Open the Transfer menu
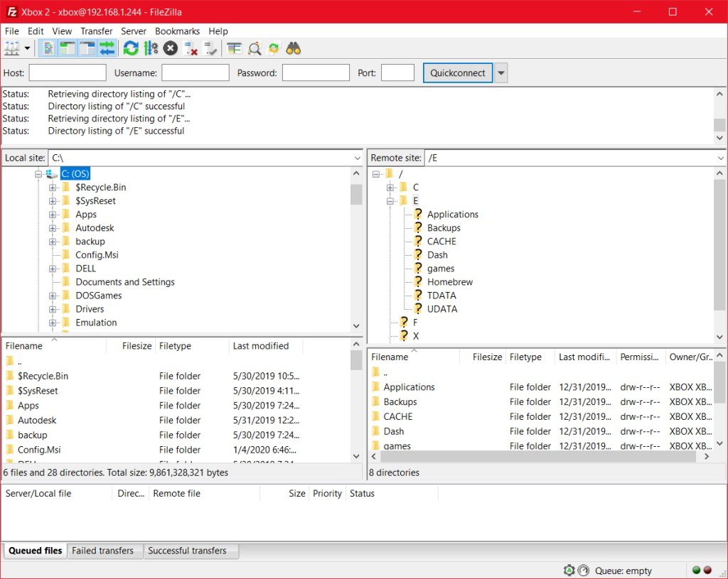This screenshot has height=579, width=728. tap(96, 31)
